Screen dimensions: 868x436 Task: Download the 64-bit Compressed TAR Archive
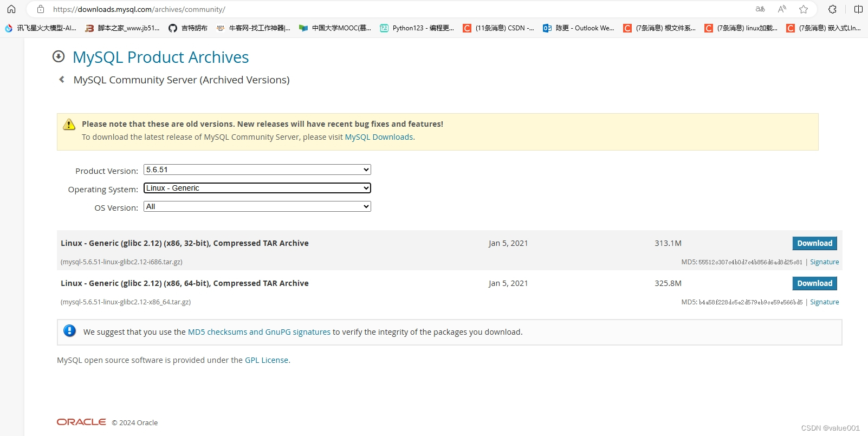point(814,283)
